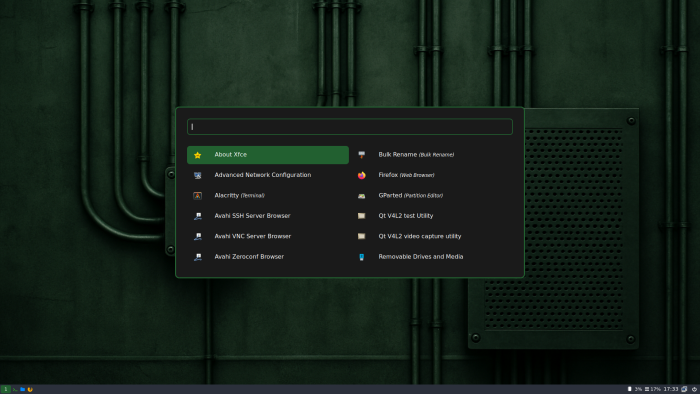This screenshot has height=394, width=700.
Task: Switch to workspace 1 in panel
Action: (5, 390)
